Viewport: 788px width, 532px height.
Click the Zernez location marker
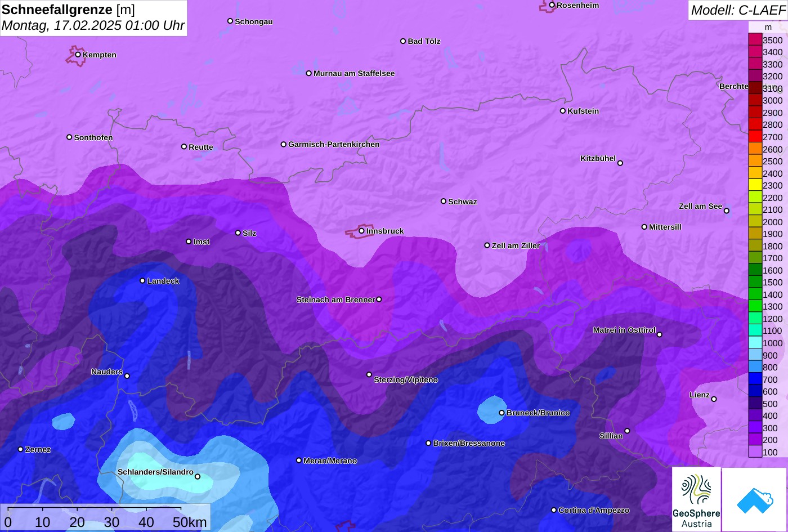(21, 449)
